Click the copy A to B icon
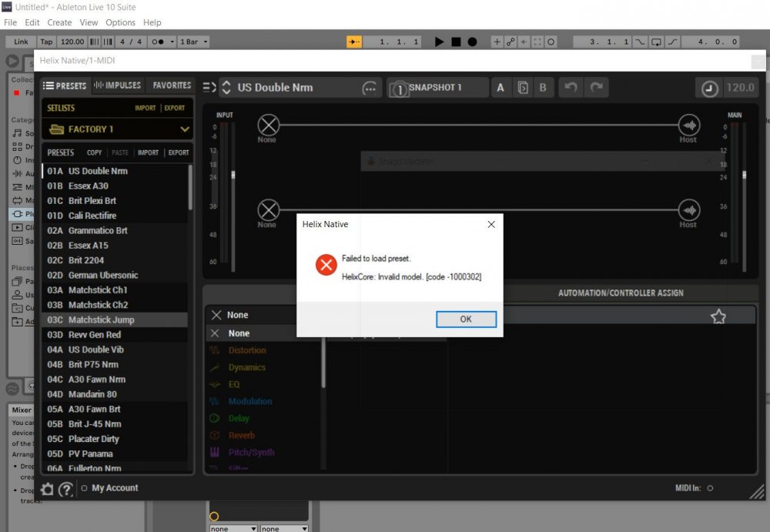The width and height of the screenshot is (770, 532). pos(523,88)
